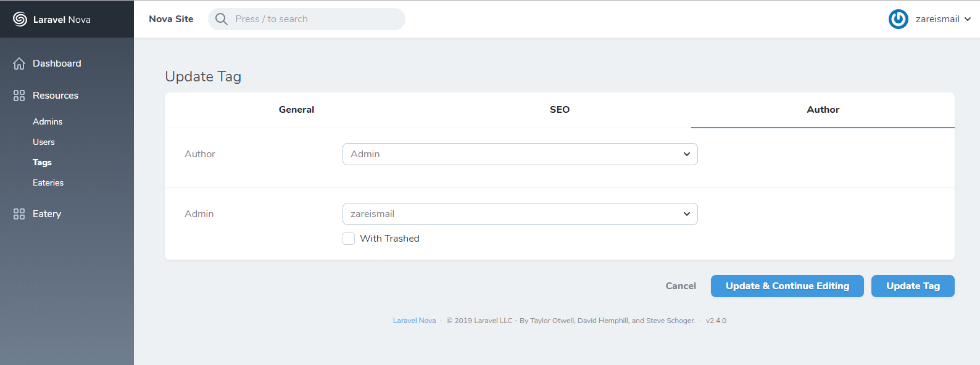
Task: Toggle the With Trashed checkbox
Action: click(x=349, y=239)
